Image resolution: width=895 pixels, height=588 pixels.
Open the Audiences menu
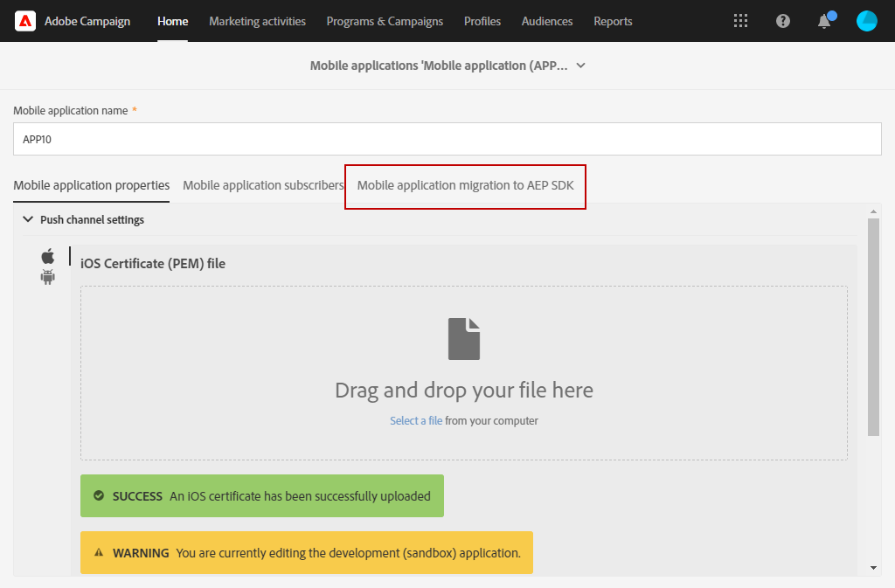(x=547, y=21)
